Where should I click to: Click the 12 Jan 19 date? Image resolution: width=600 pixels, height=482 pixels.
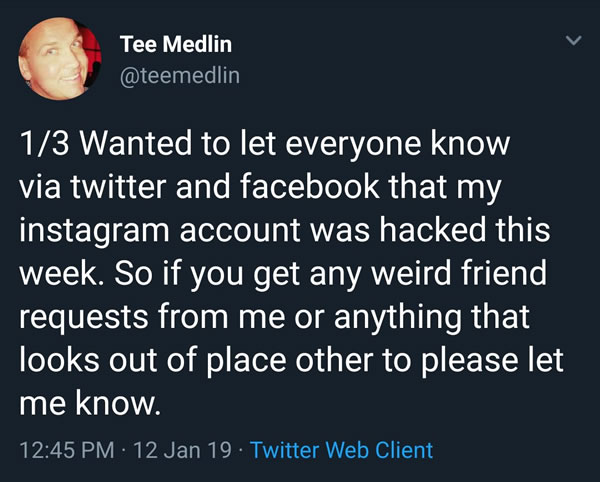(x=176, y=450)
